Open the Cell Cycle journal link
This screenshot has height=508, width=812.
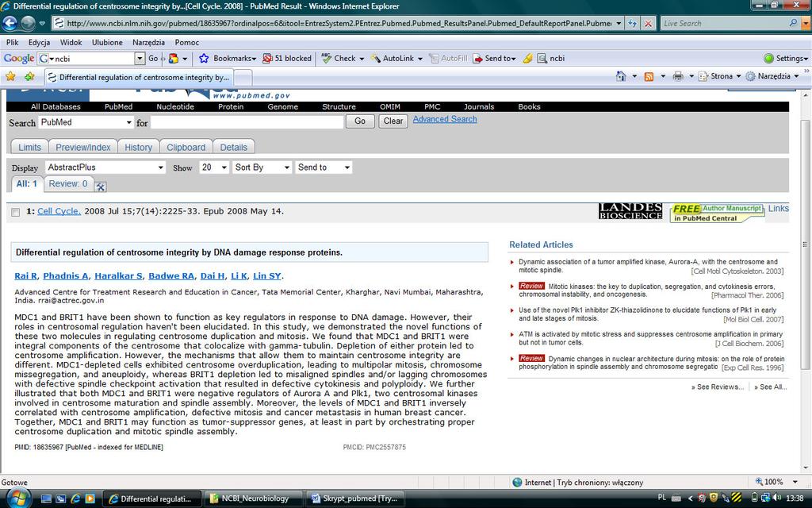(x=59, y=211)
